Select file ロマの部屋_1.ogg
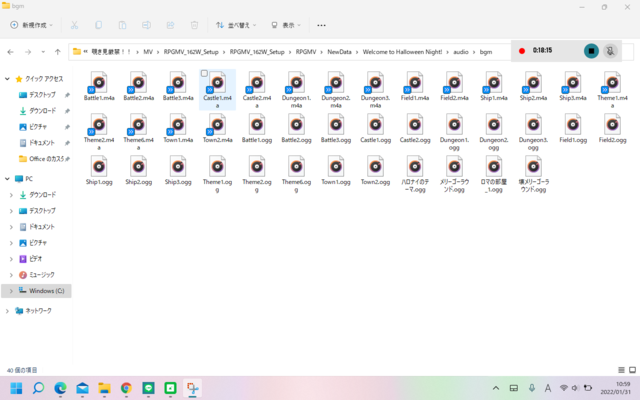 (494, 174)
